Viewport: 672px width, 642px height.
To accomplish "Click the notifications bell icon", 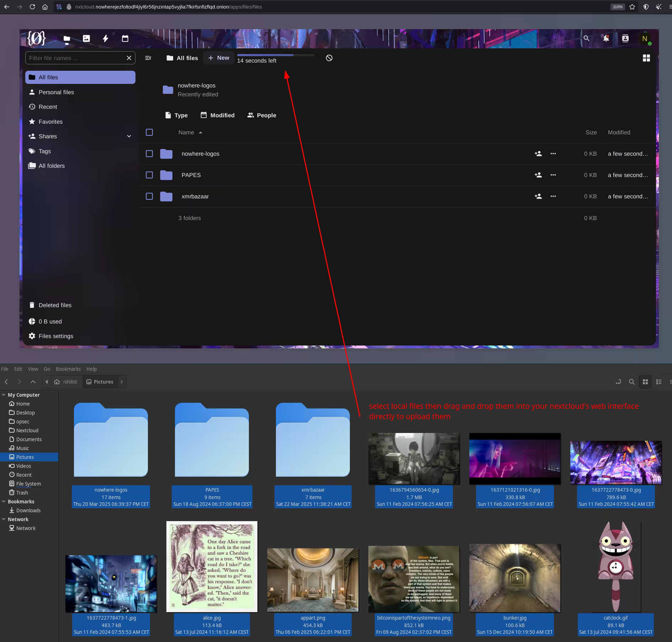I will pyautogui.click(x=606, y=38).
